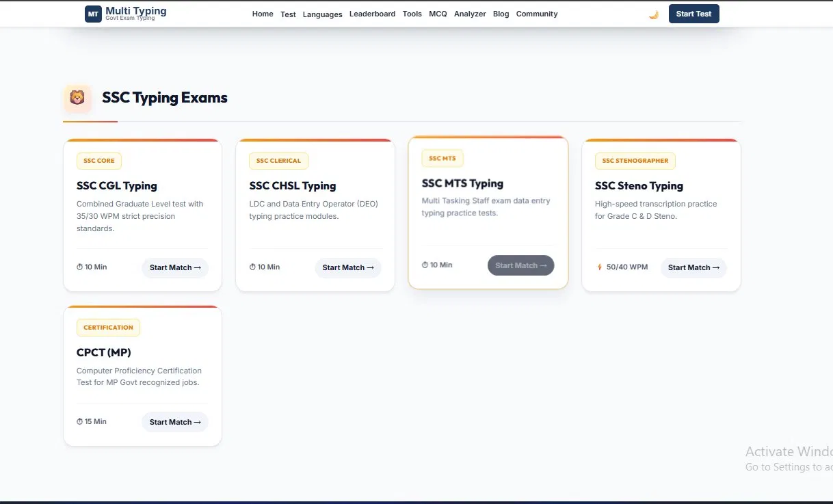Open the MCQ section

438,14
